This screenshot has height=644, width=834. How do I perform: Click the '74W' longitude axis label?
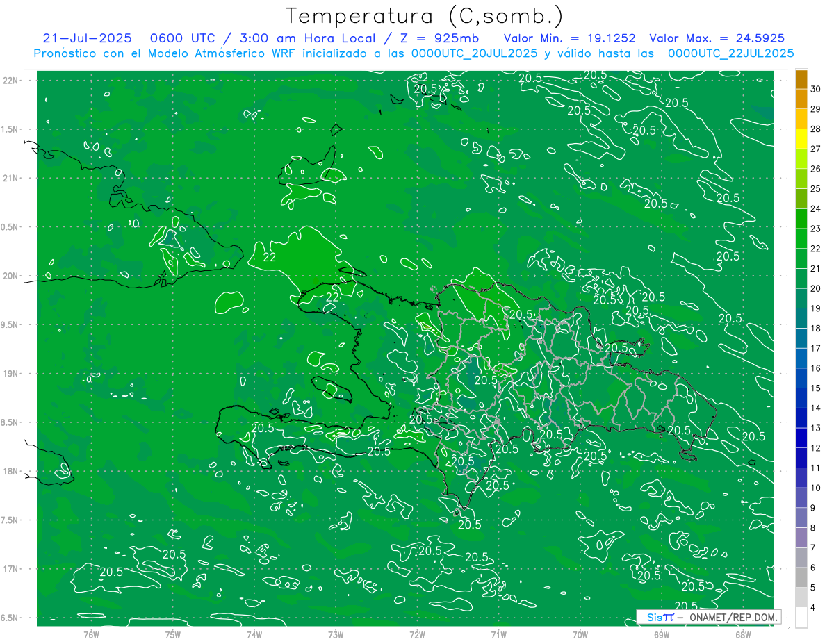pos(254,634)
